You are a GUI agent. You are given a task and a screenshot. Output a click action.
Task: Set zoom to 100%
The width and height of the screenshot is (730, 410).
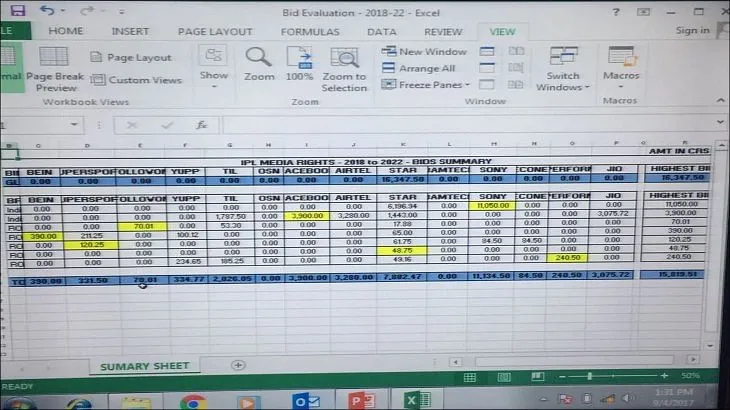coord(299,64)
